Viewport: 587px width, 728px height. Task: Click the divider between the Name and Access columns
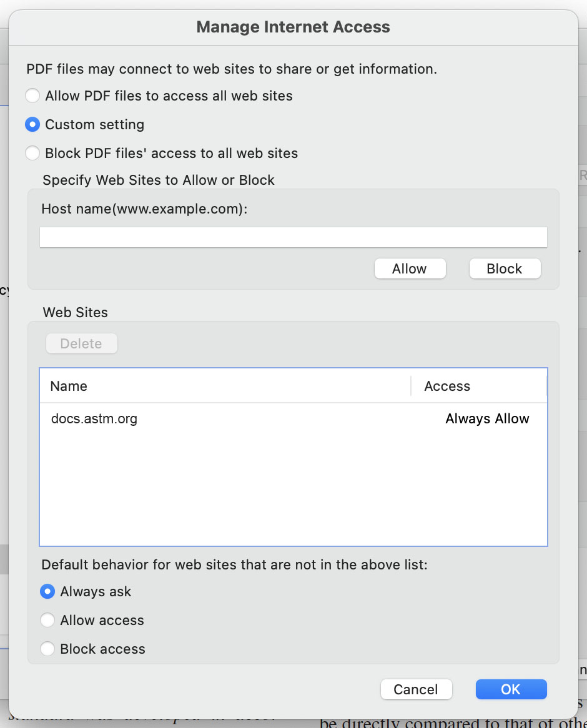click(x=411, y=386)
